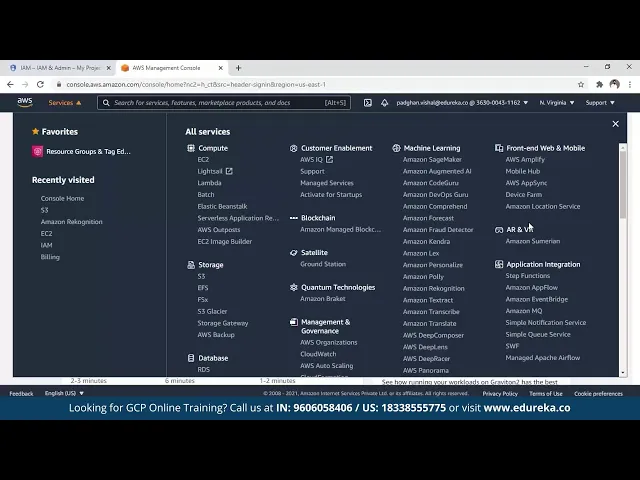Image resolution: width=640 pixels, height=480 pixels.
Task: Open CloudWatch under Management & Governance
Action: click(318, 354)
